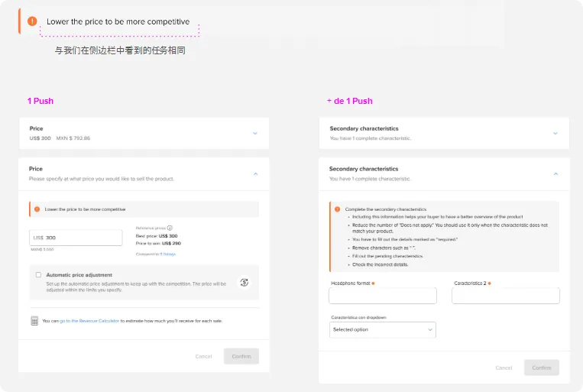Click the revenue calculator icon
The width and height of the screenshot is (583, 392).
coord(34,321)
